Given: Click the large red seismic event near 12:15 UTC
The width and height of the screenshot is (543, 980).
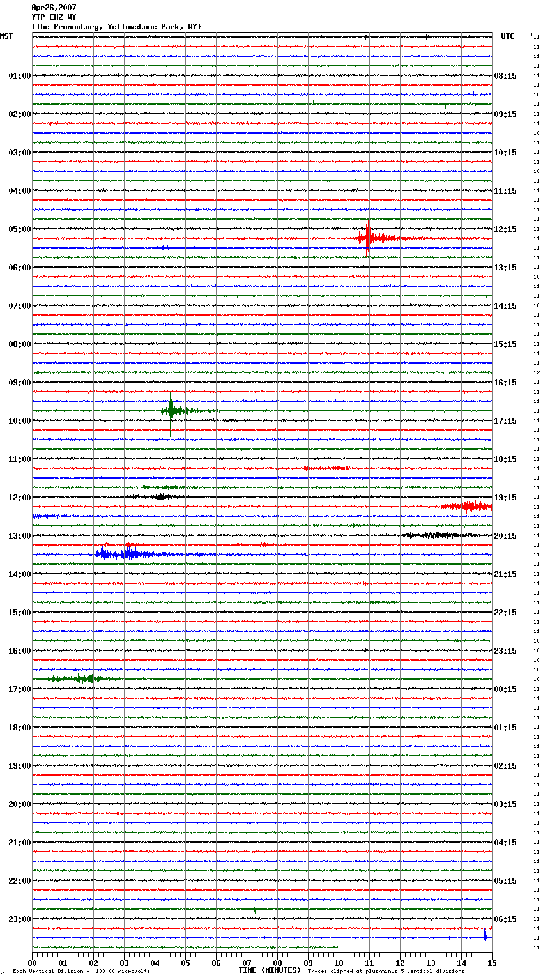Looking at the screenshot, I should click(x=368, y=238).
